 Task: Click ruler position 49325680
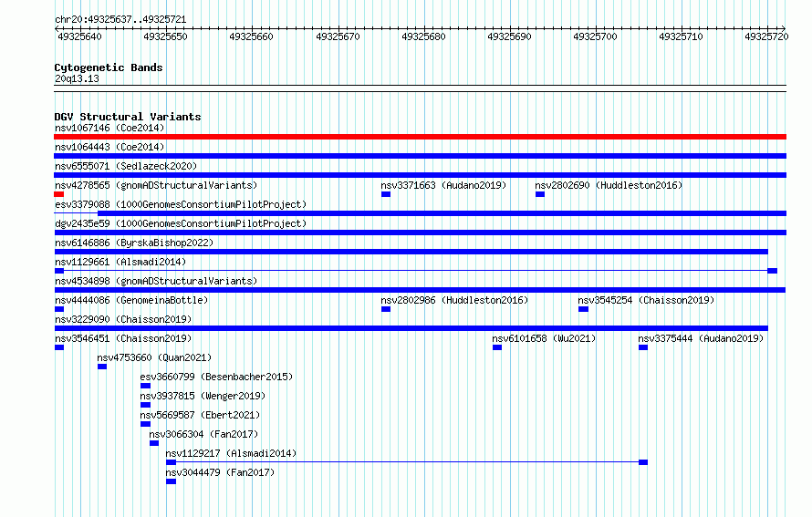click(x=423, y=36)
